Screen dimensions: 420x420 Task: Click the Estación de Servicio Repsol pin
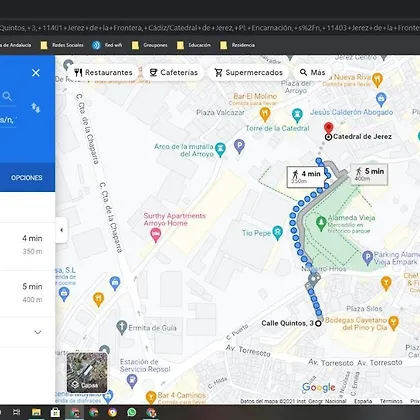pyautogui.click(x=132, y=381)
